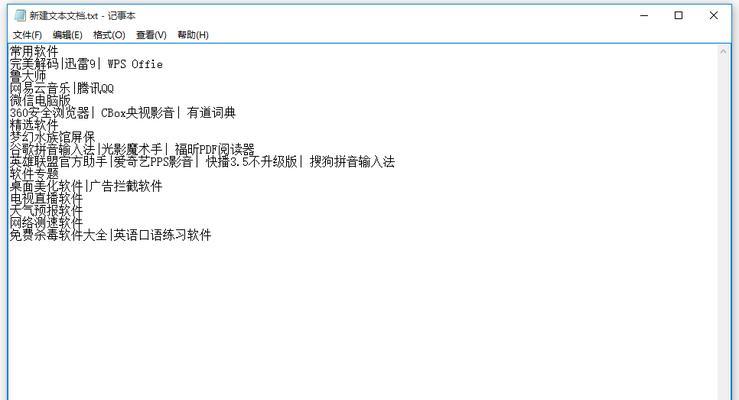Click on the line 网络测速软件
Screen dimensions: 739x400
click(46, 223)
